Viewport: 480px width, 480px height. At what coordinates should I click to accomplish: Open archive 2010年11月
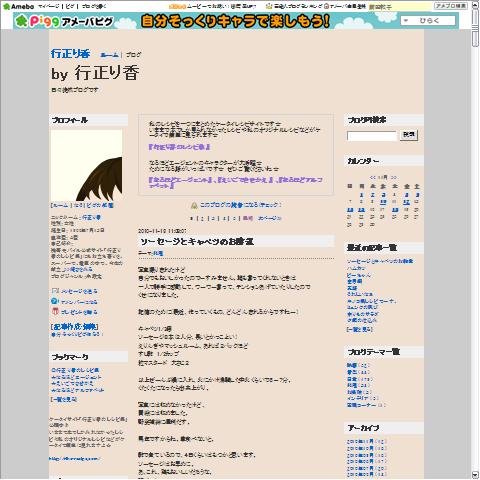click(x=360, y=441)
